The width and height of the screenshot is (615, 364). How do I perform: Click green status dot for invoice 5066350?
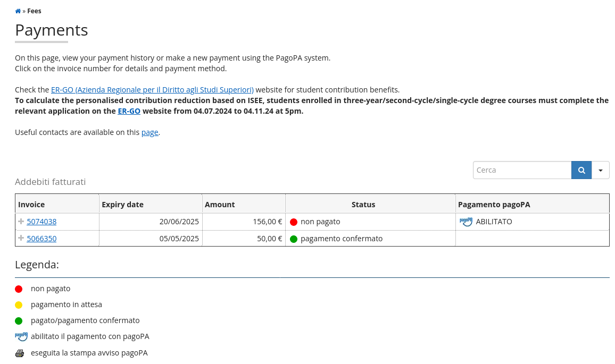pyautogui.click(x=294, y=239)
